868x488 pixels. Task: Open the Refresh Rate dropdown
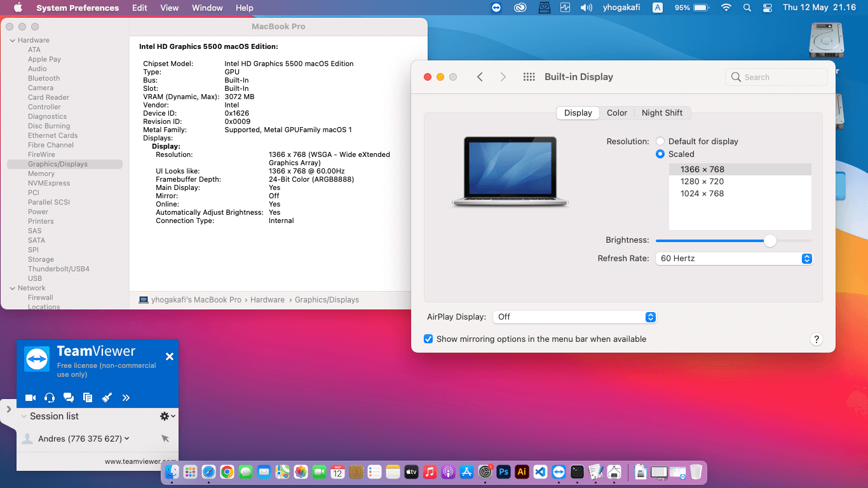pyautogui.click(x=734, y=259)
